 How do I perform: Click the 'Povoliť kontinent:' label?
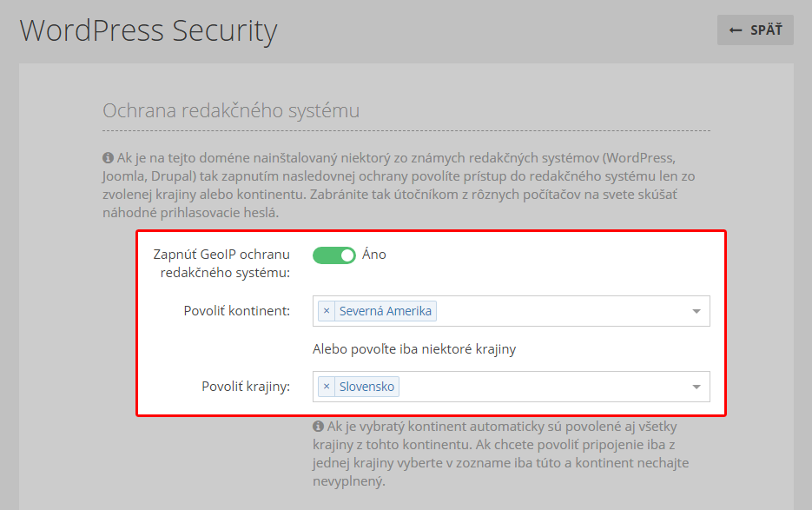pos(237,311)
